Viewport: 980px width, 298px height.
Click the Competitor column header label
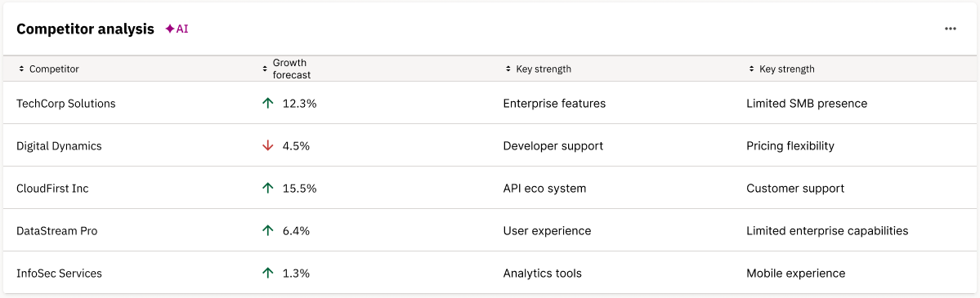pos(55,69)
